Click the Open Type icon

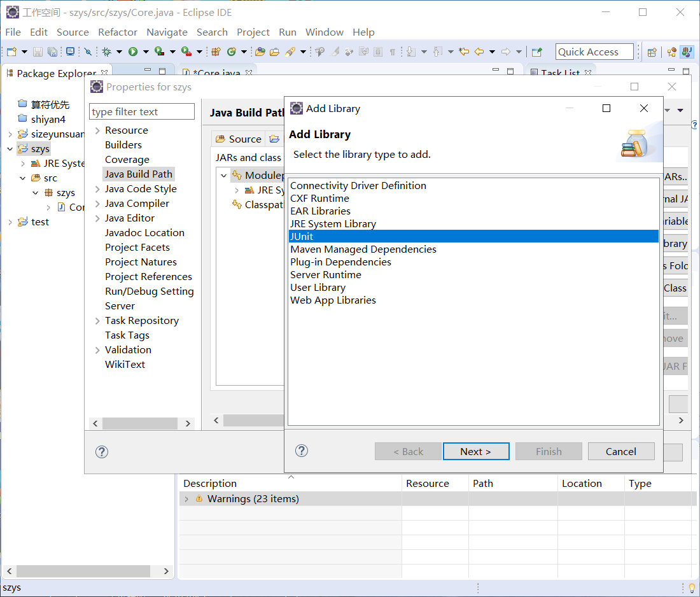click(260, 52)
